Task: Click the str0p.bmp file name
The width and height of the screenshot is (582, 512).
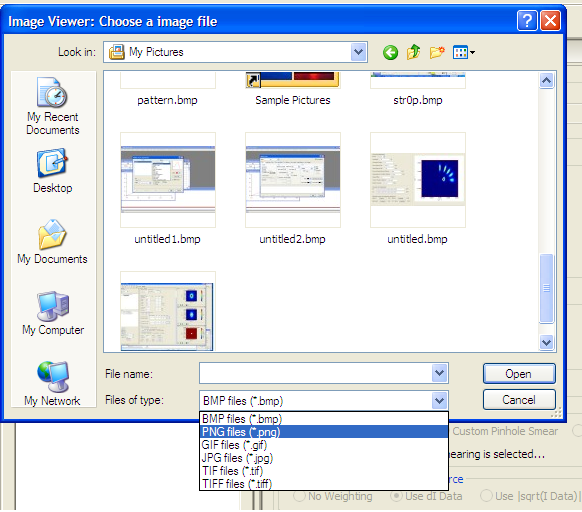Action: click(x=418, y=100)
